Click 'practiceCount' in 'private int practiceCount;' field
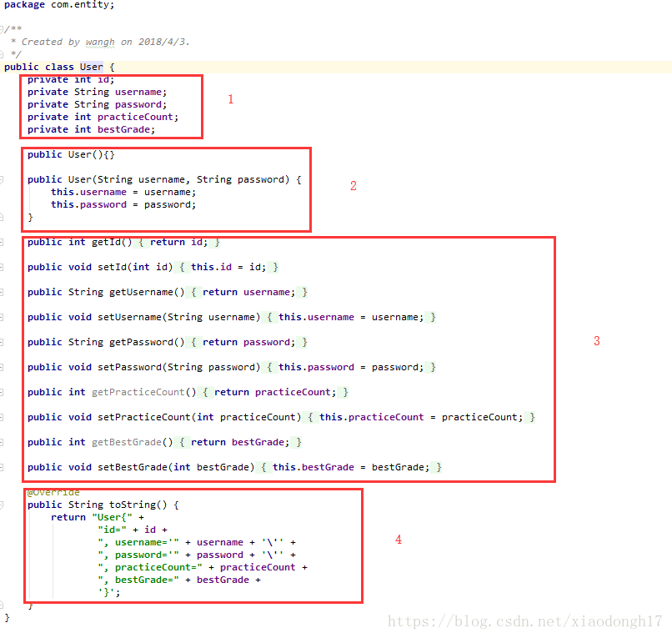This screenshot has width=672, height=638. 135,117
